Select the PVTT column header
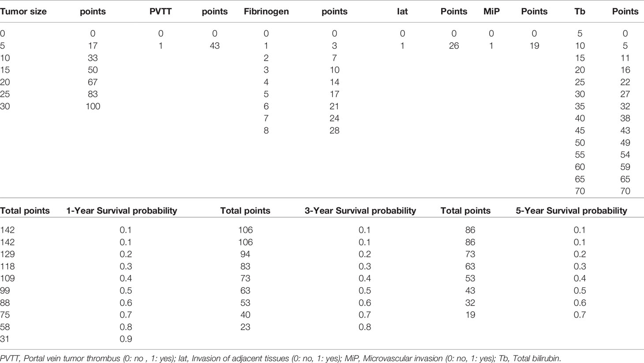Image resolution: width=644 pixels, height=363 pixels. (161, 12)
